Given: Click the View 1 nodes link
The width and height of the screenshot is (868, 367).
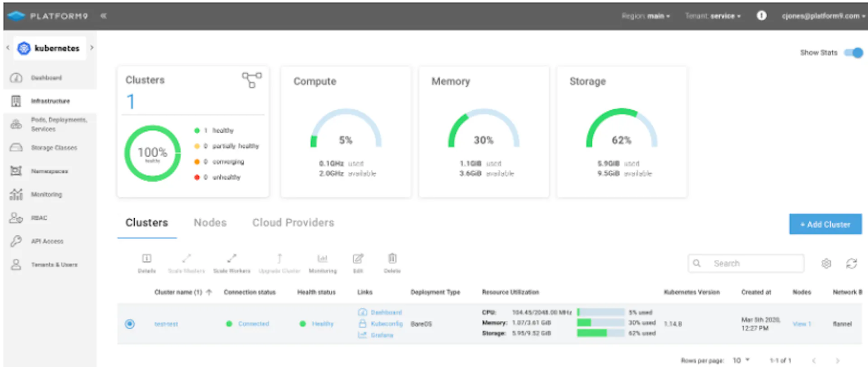Looking at the screenshot, I should [x=802, y=324].
